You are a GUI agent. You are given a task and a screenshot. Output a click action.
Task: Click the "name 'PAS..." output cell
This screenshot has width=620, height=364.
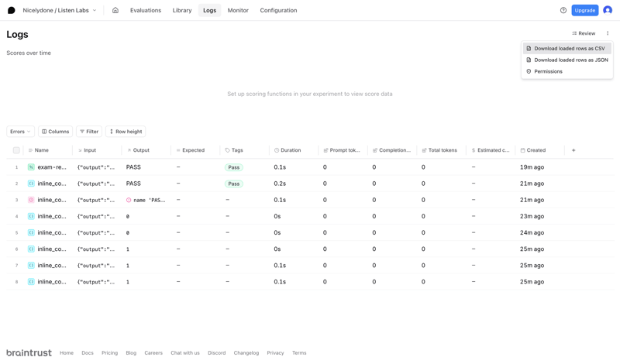pyautogui.click(x=146, y=200)
